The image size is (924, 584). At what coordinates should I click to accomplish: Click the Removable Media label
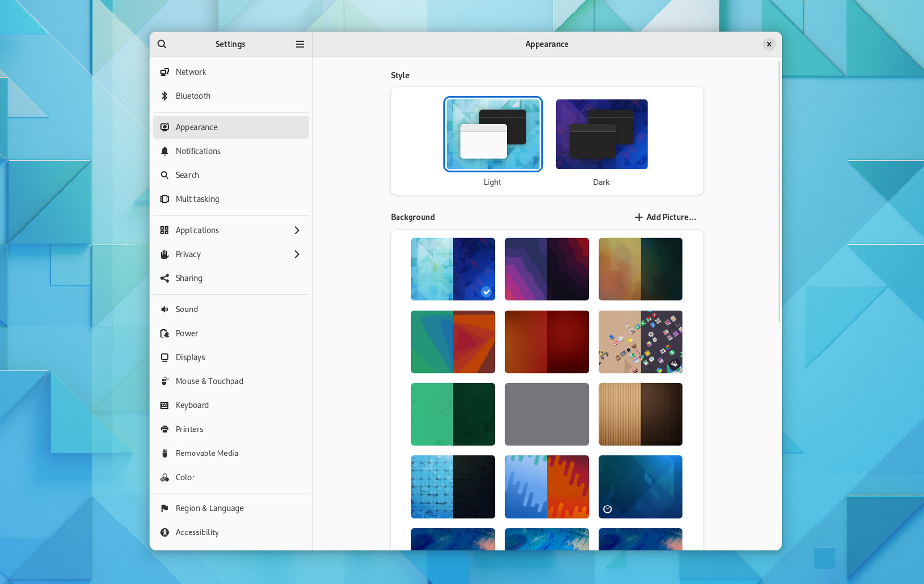point(207,454)
